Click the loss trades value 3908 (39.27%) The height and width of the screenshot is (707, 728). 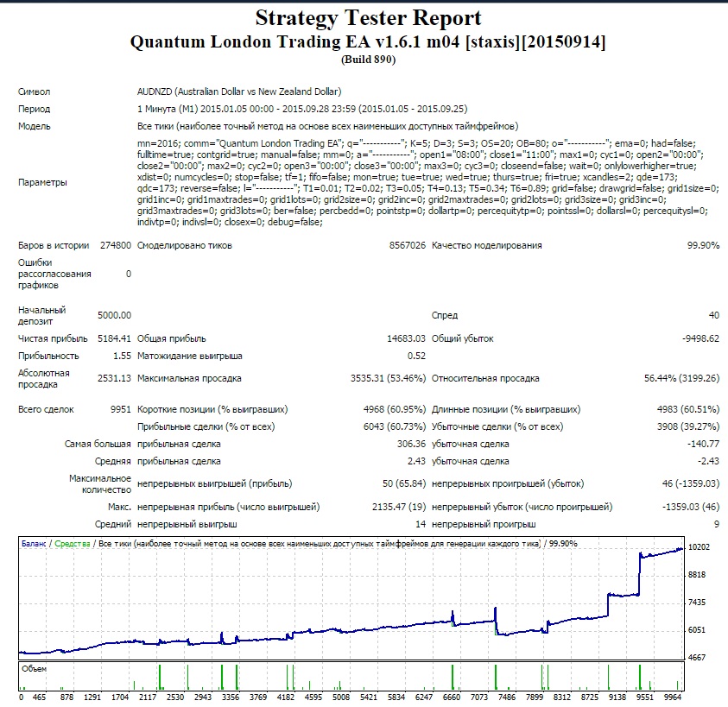point(688,426)
